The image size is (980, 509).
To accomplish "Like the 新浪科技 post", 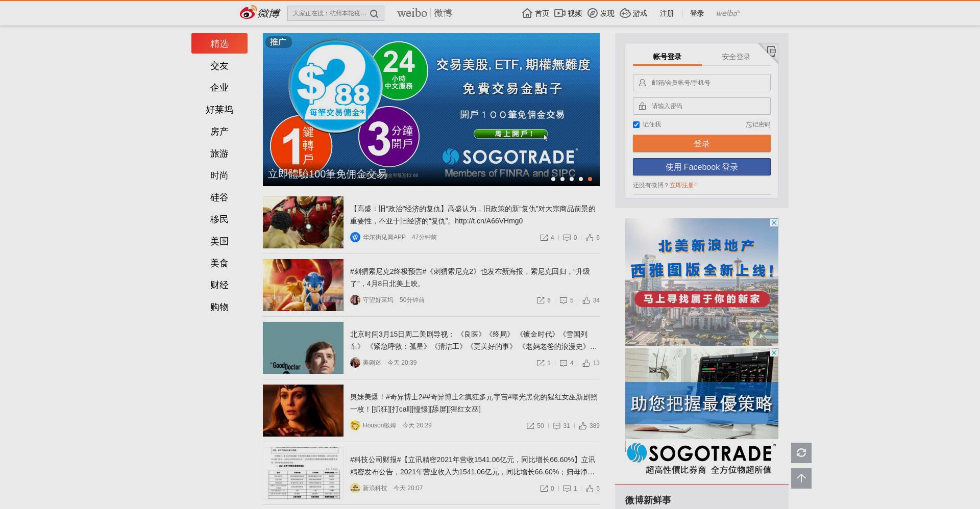I will [590, 489].
